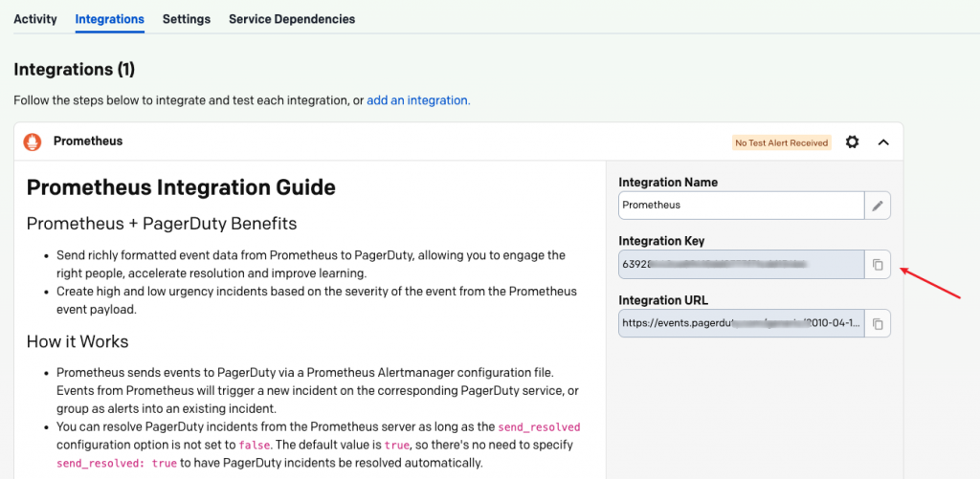980x479 pixels.
Task: Click the 'send_resolved: true' code snippet
Action: click(x=117, y=464)
